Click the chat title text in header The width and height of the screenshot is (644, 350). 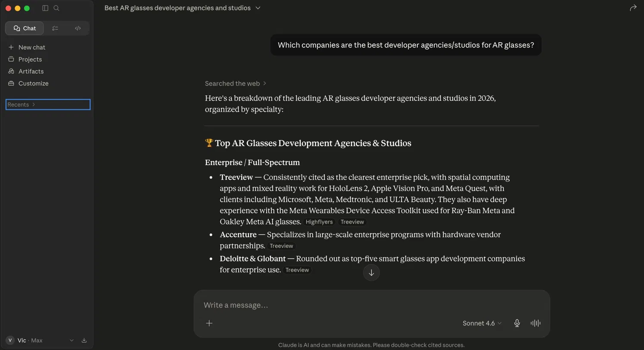(177, 8)
